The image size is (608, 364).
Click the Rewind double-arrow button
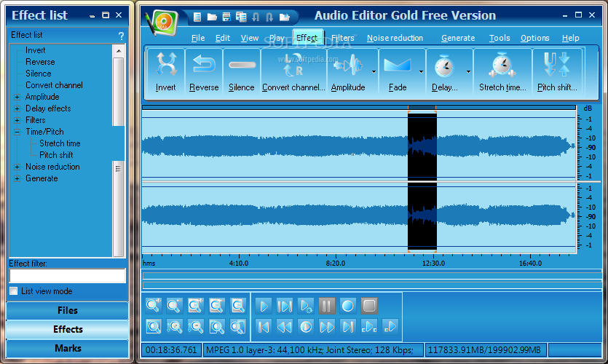[285, 327]
